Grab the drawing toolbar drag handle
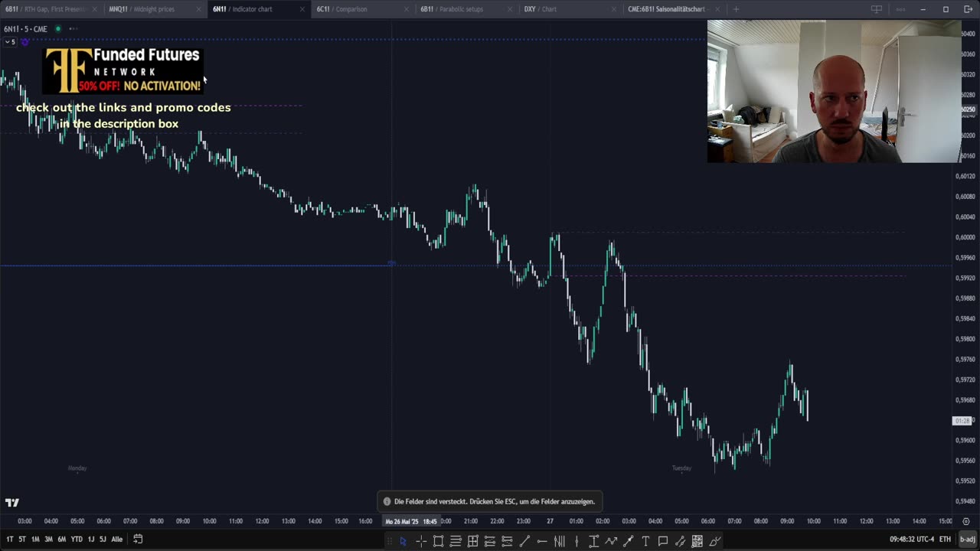980x551 pixels. pos(389,541)
